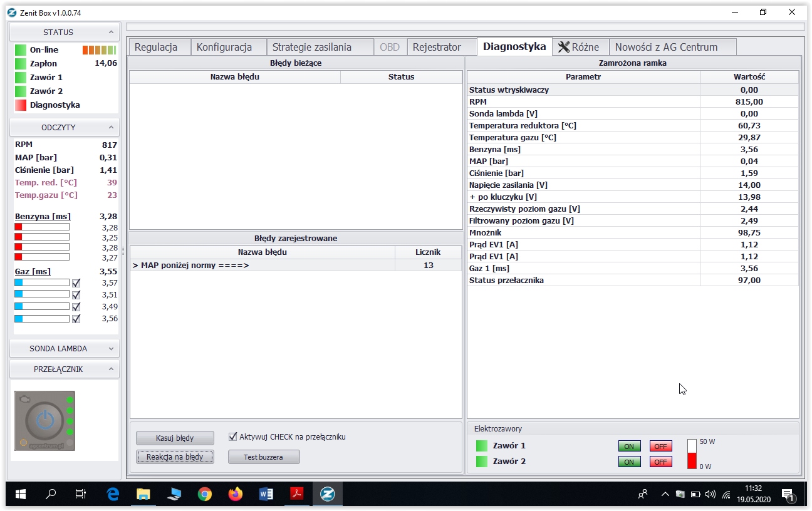Switch to the Regulacja tab

[159, 47]
